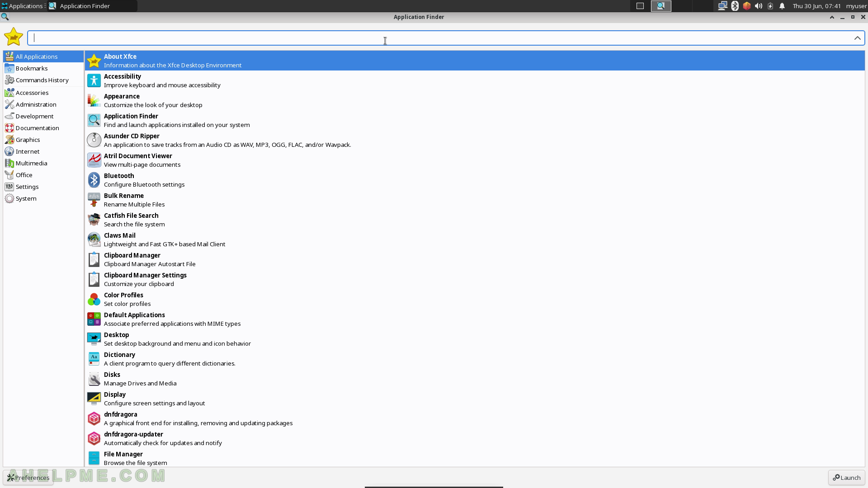
Task: Click the 'Configure screen settings and layout' text
Action: [x=155, y=404]
